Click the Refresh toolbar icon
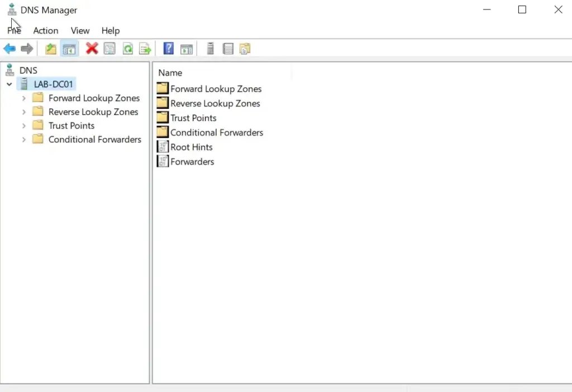The width and height of the screenshot is (572, 392). tap(127, 49)
